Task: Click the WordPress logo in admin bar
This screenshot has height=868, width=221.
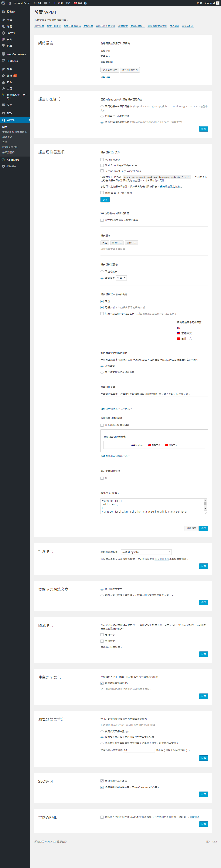Action: (3, 3)
